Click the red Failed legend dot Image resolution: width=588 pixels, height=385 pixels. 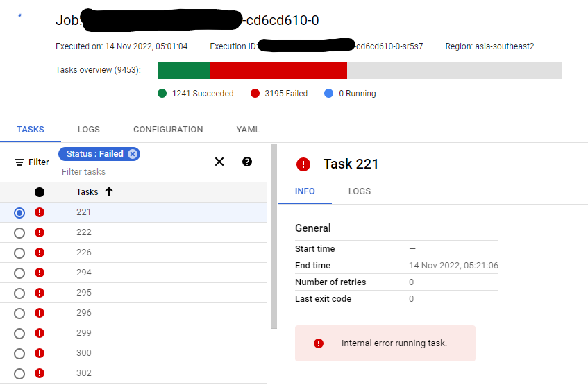coord(255,94)
